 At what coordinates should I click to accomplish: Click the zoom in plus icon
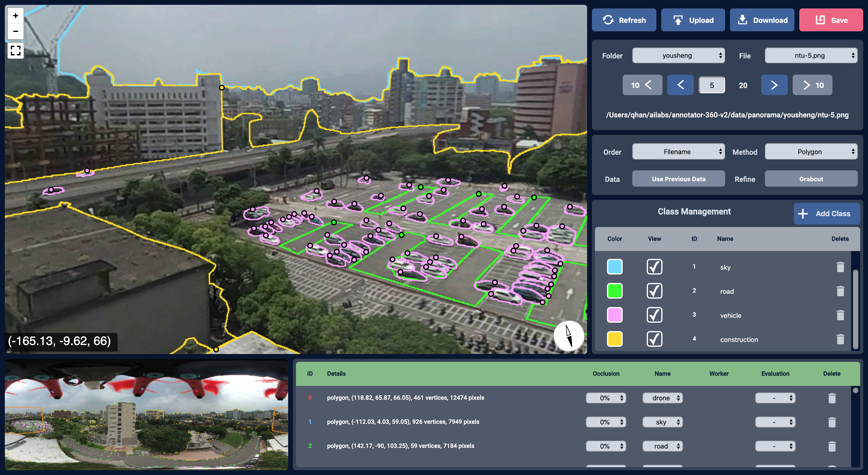pos(15,16)
